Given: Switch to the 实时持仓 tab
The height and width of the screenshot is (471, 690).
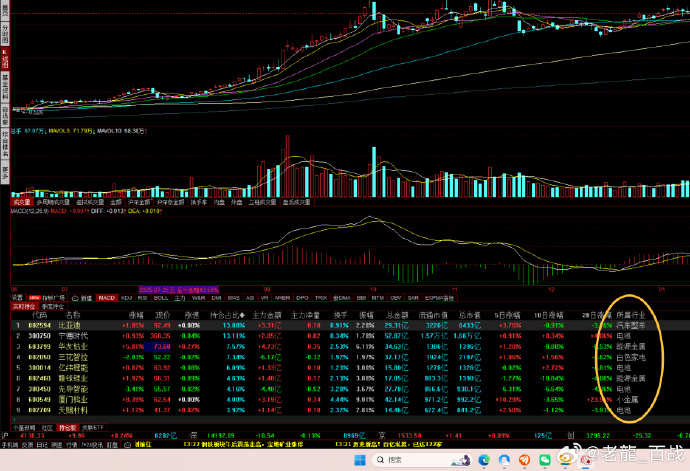Looking at the screenshot, I should 24,306.
